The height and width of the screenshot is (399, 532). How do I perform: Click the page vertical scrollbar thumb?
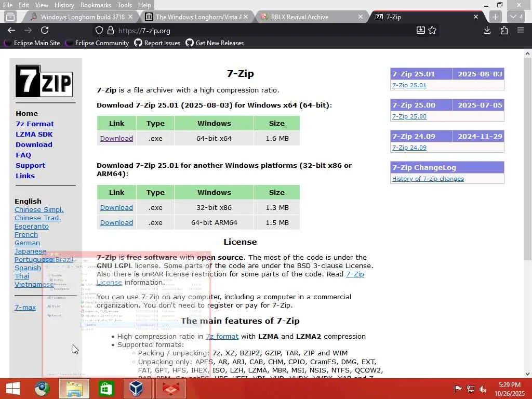527,159
